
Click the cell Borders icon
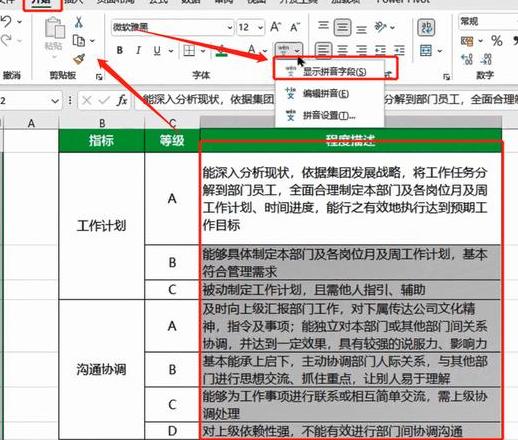(x=189, y=51)
